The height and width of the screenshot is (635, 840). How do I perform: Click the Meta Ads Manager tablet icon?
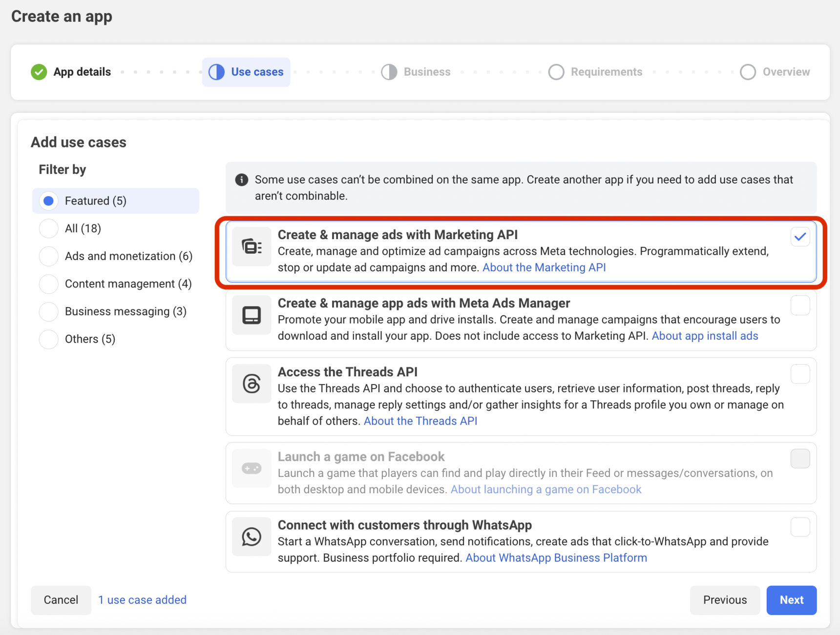coord(252,315)
